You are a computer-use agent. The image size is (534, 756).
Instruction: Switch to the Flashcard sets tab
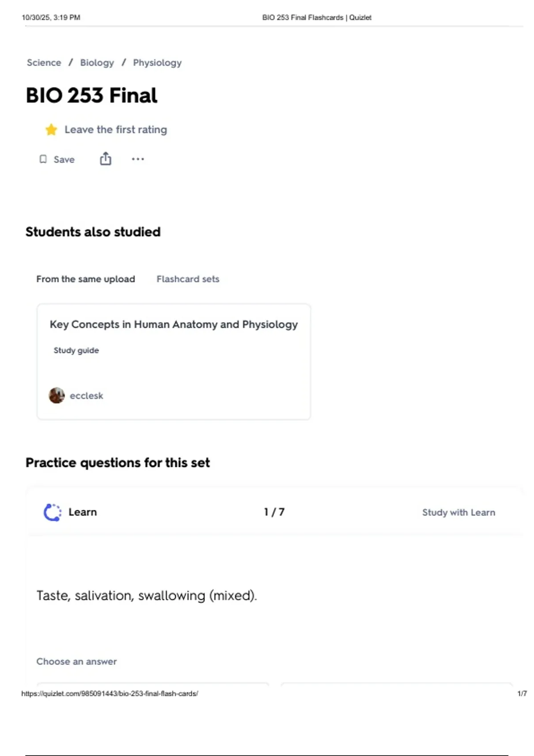coord(188,279)
